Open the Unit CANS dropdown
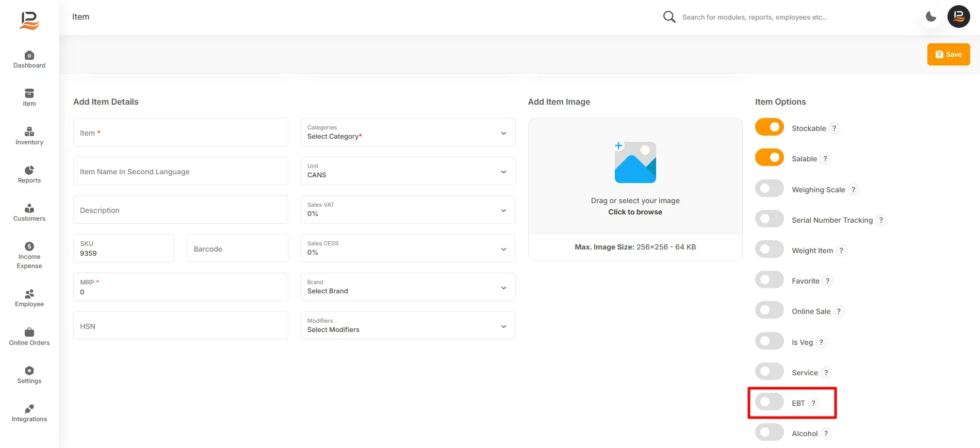This screenshot has width=980, height=448. (x=408, y=171)
